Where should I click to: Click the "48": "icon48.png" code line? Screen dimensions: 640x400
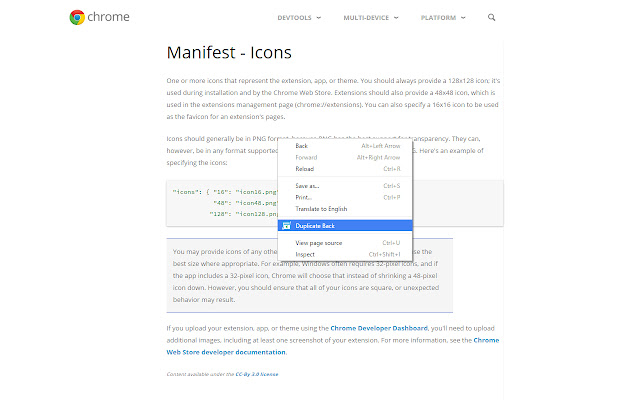[x=245, y=203]
